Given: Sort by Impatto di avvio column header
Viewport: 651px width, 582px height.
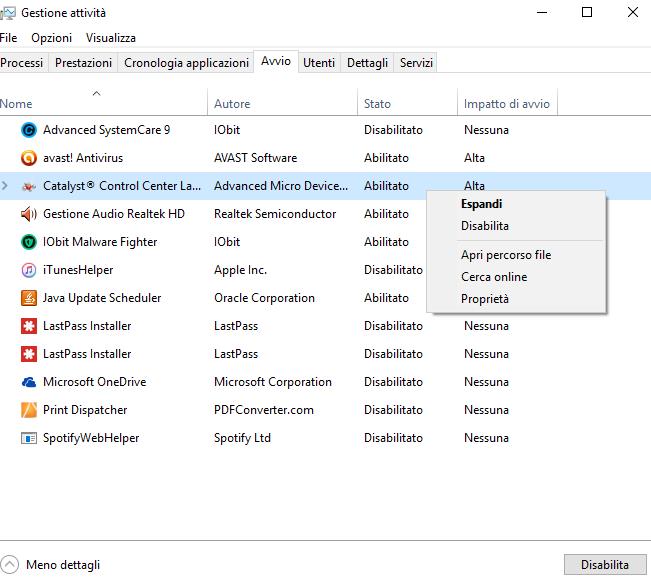Looking at the screenshot, I should [507, 104].
